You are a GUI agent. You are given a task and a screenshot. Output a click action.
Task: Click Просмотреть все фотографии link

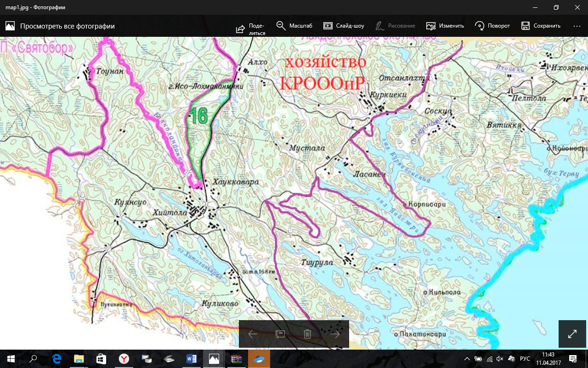(x=60, y=26)
